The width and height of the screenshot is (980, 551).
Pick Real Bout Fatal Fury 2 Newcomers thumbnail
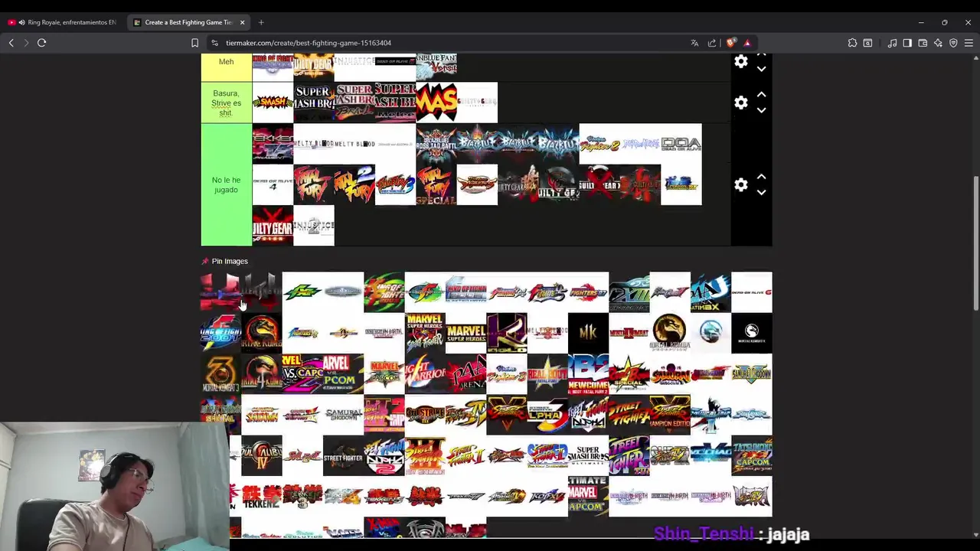(588, 374)
